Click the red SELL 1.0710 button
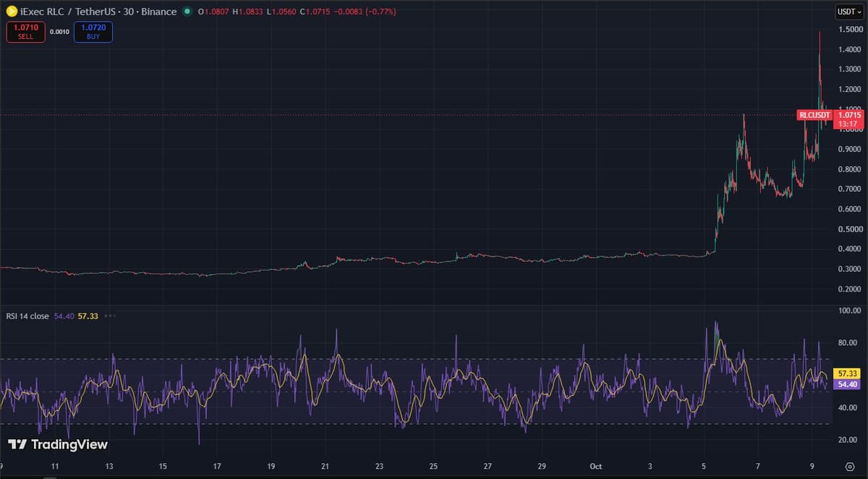This screenshot has width=868, height=479. [25, 32]
